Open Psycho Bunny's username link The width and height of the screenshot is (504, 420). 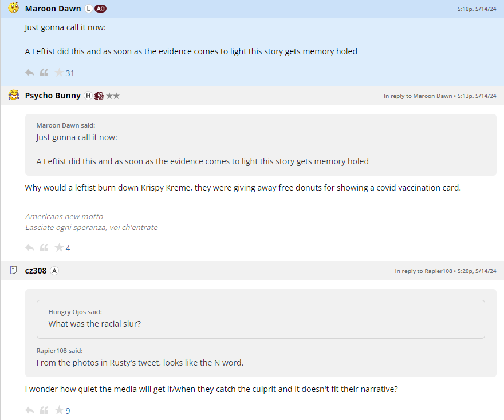(53, 96)
